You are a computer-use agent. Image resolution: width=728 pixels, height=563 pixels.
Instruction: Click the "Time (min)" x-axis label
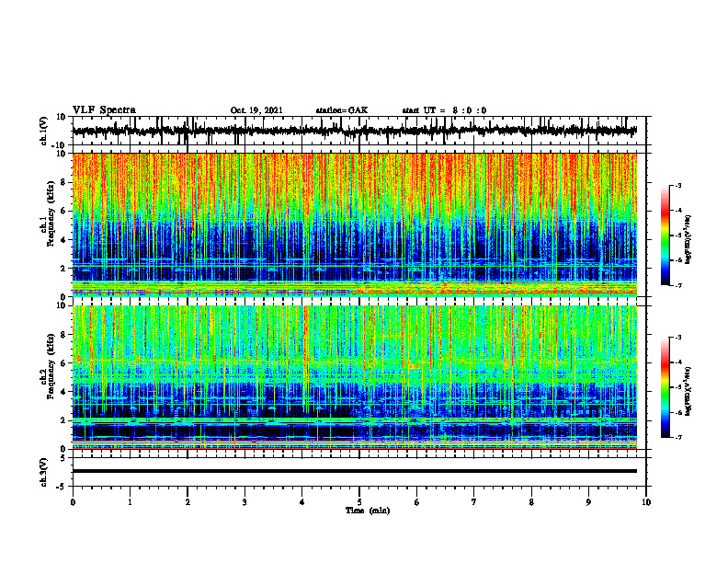point(368,511)
